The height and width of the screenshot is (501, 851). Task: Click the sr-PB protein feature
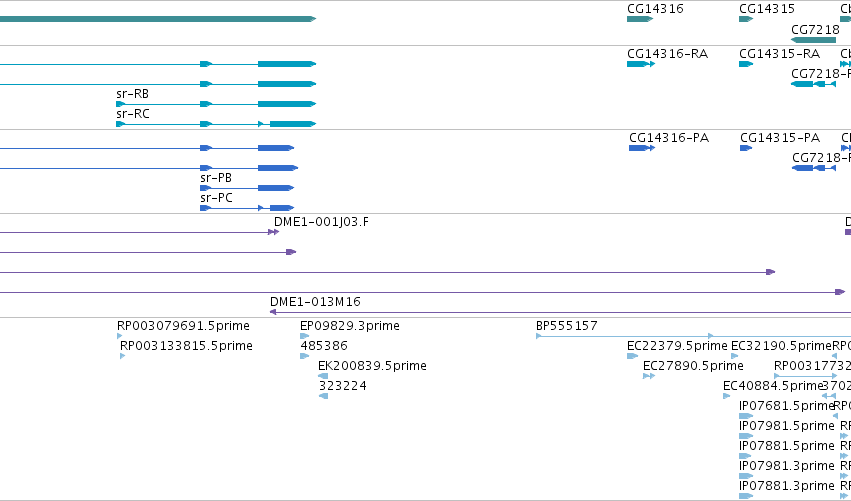(247, 188)
